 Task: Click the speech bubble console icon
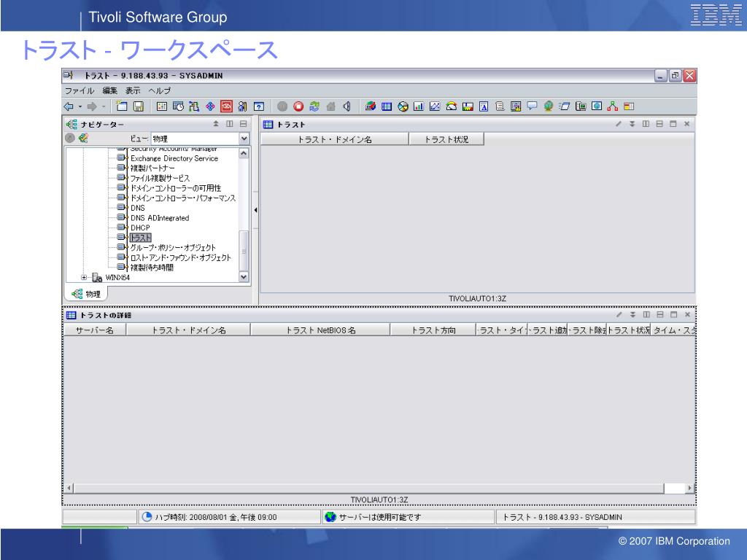point(532,106)
